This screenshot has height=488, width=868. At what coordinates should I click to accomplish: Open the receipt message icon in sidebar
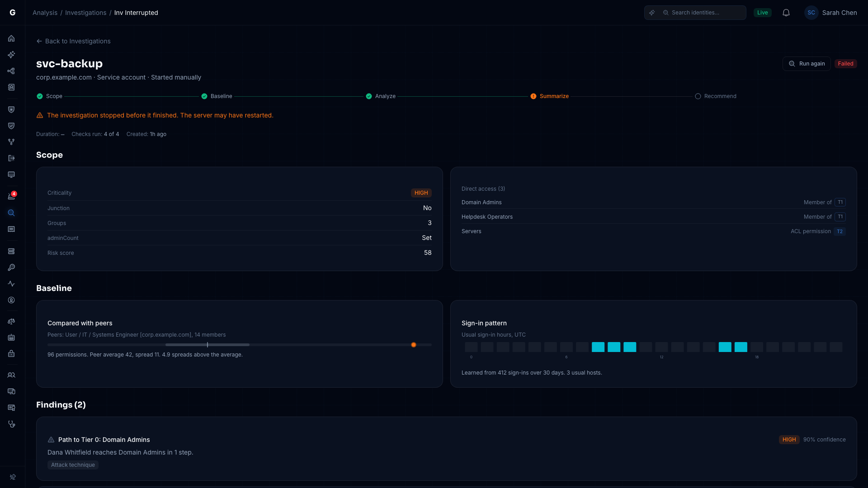coord(11,229)
